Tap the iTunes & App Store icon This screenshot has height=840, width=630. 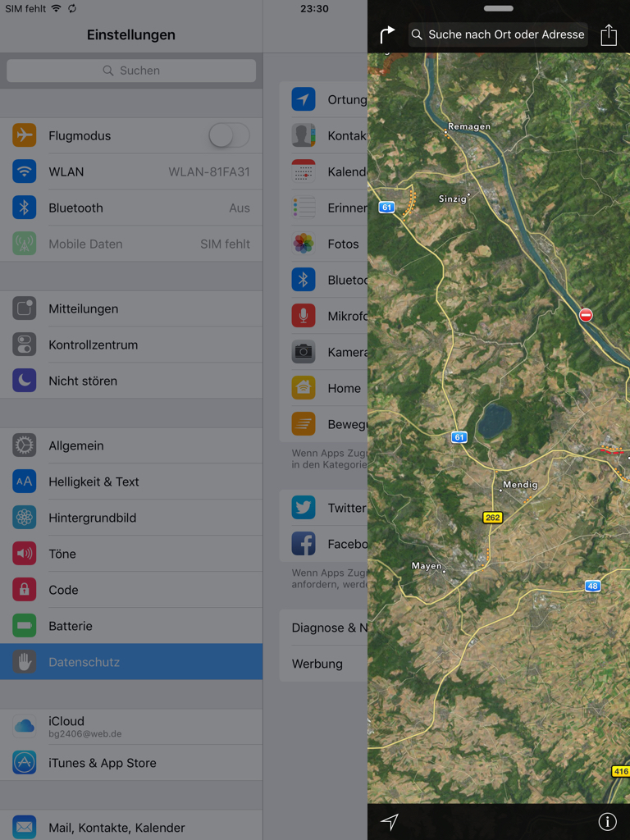pyautogui.click(x=24, y=763)
